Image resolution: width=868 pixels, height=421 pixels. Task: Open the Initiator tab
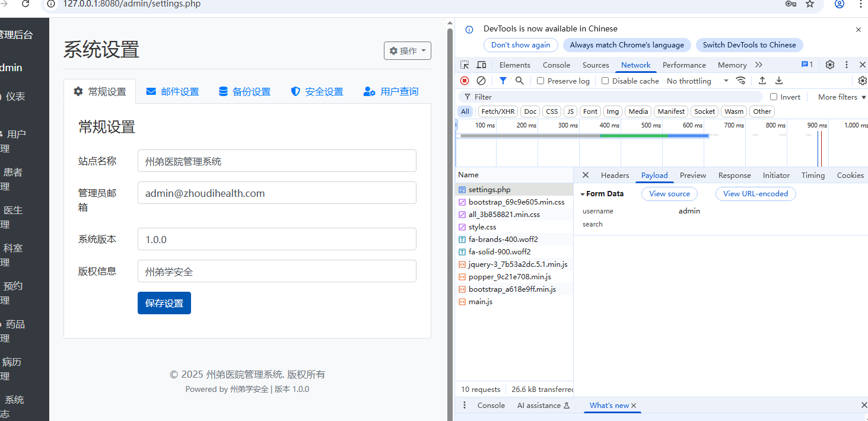(x=776, y=175)
